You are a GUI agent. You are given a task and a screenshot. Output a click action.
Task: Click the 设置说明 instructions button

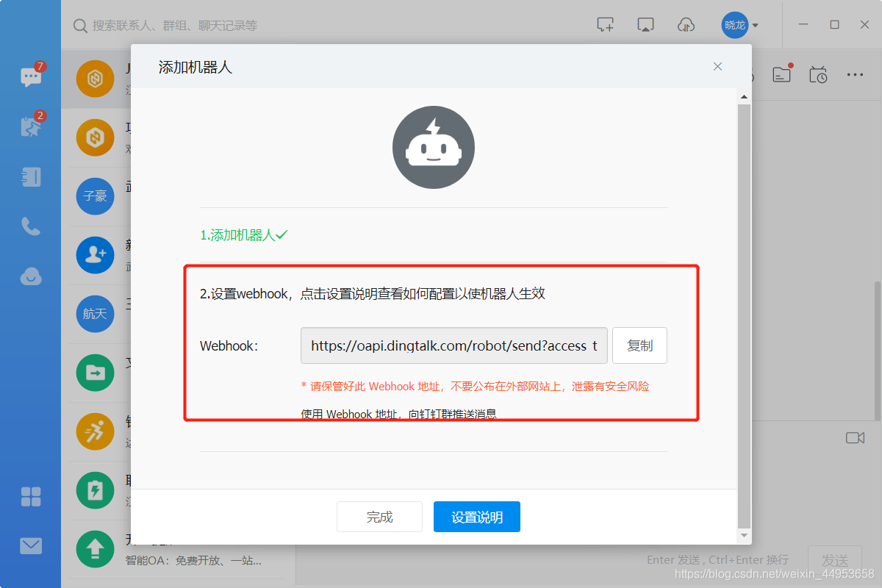point(477,517)
